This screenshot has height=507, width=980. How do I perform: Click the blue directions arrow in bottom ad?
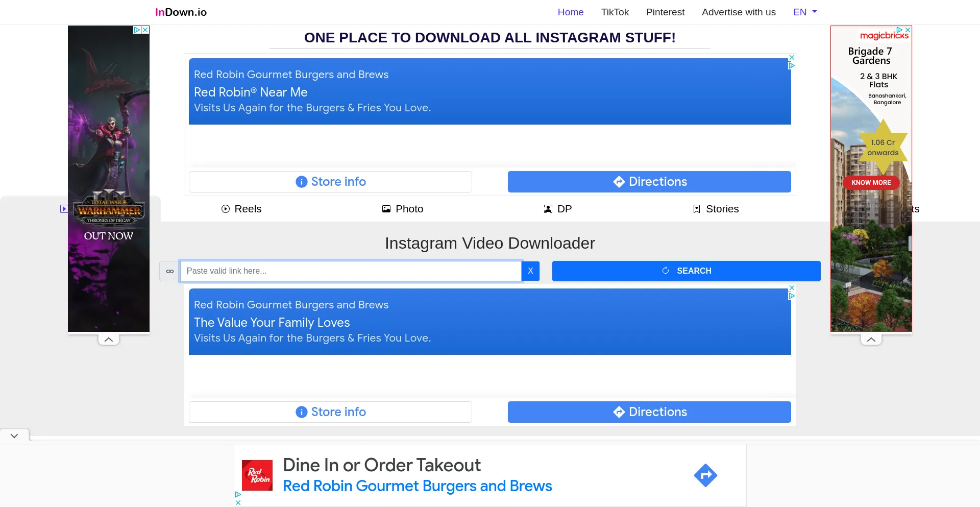pyautogui.click(x=705, y=475)
